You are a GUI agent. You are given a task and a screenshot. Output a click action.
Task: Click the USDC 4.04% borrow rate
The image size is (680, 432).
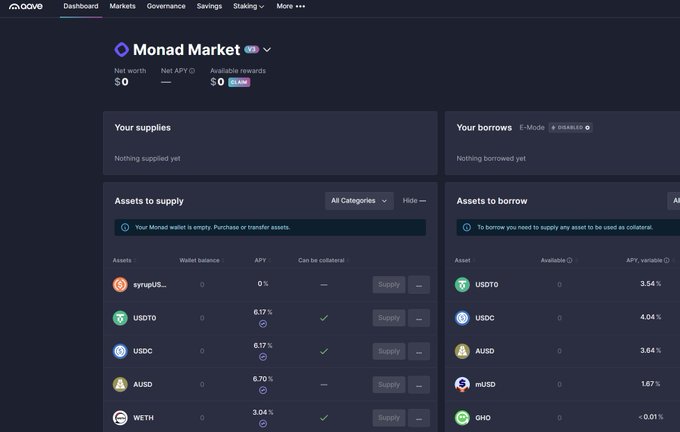click(x=651, y=317)
